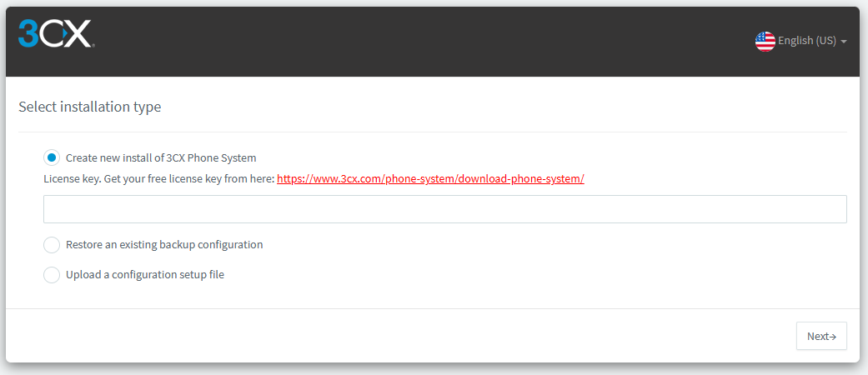Click the blue 3 in the logo
Image resolution: width=868 pixels, height=375 pixels.
click(x=28, y=33)
